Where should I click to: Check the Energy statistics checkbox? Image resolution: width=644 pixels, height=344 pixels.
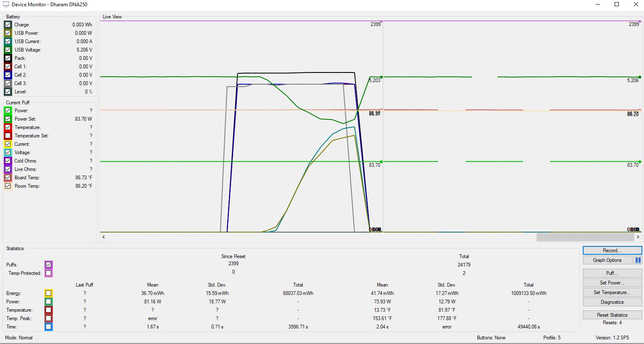[x=49, y=293]
